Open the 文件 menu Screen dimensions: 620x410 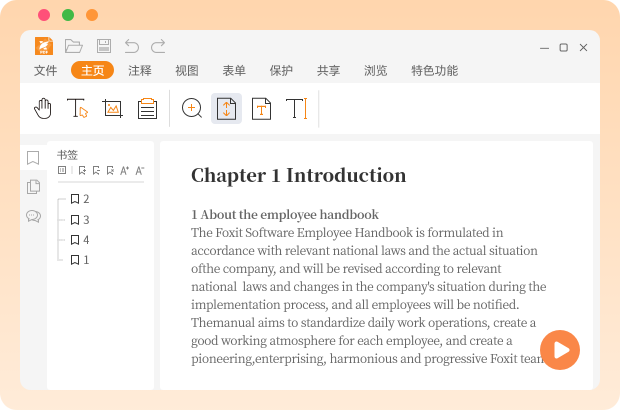coord(46,70)
